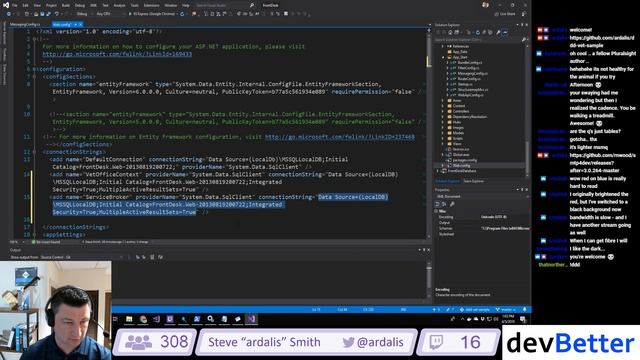
Task: Switch to the MessagingConfig.cs tab
Action: coord(25,24)
